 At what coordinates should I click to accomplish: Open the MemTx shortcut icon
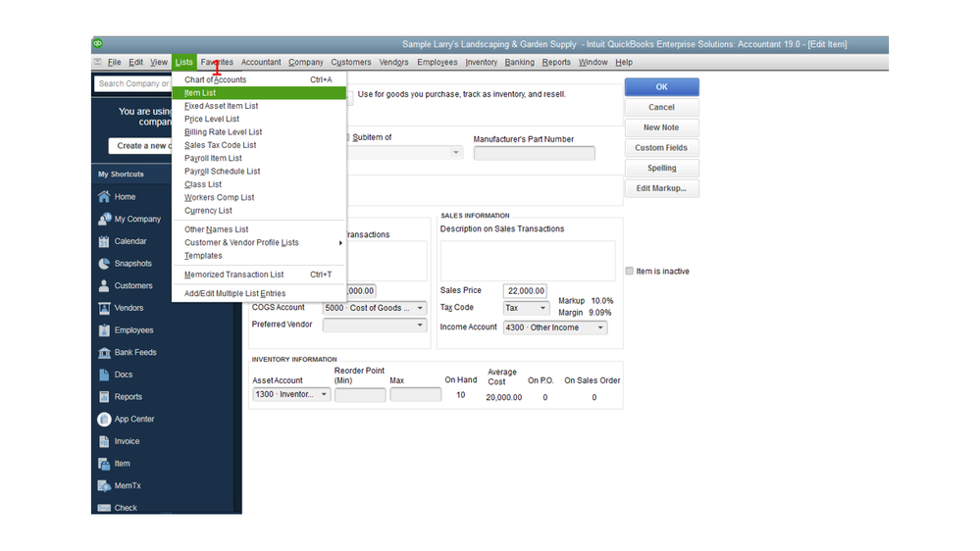[104, 486]
